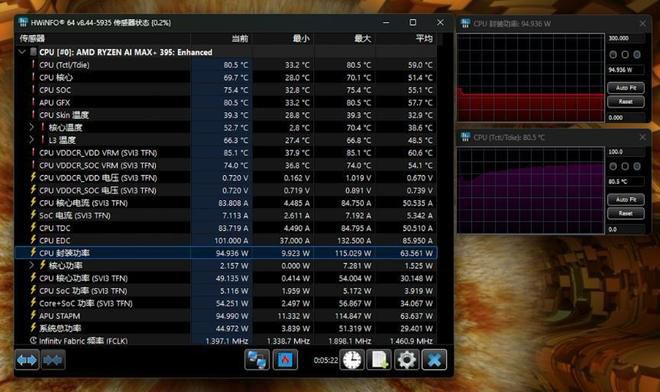The image size is (660, 392).
Task: Click the 132.500 A maximum EDC value
Action: [x=354, y=240]
